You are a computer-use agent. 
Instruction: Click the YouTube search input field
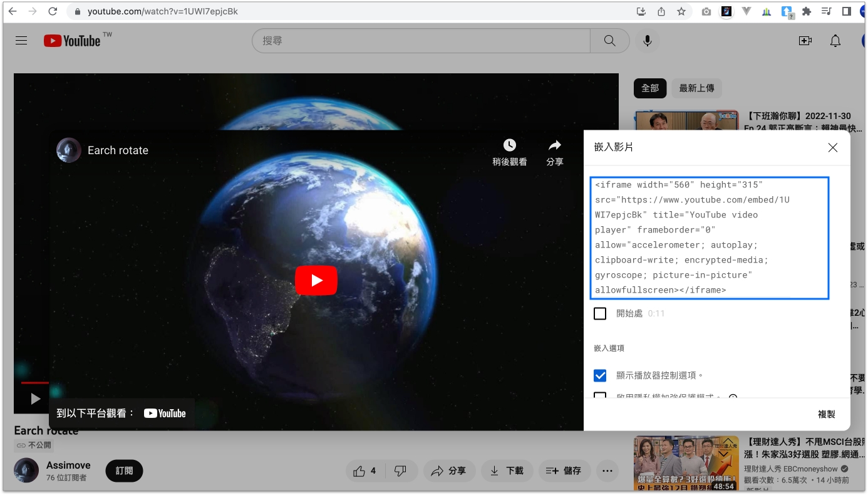pos(421,41)
